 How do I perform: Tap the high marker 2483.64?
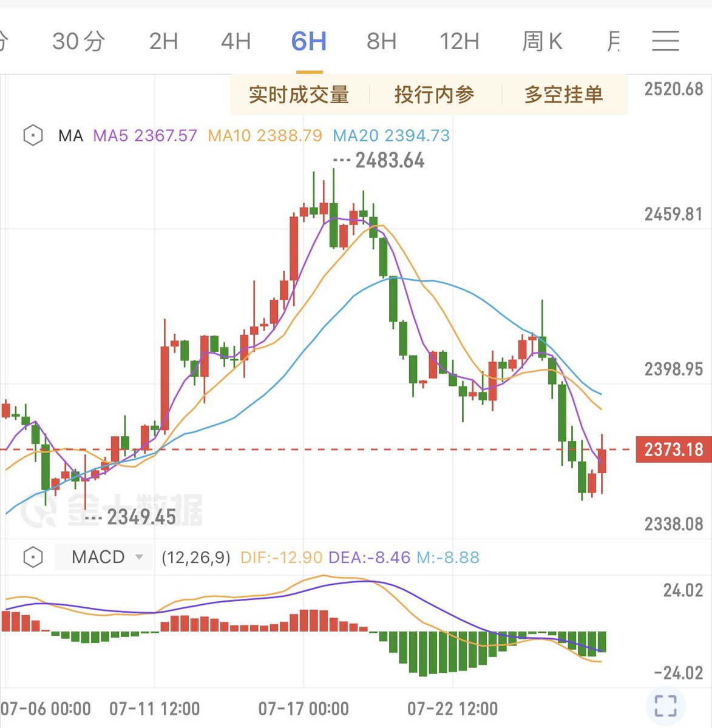[390, 161]
